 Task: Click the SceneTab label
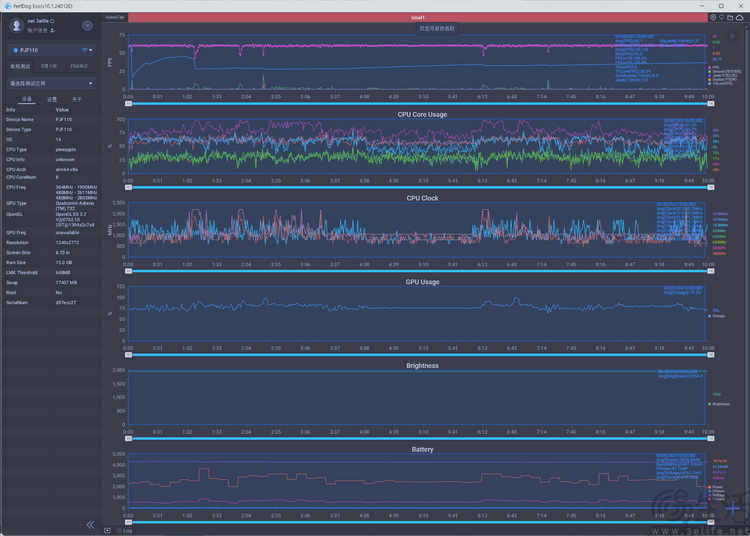(x=114, y=17)
